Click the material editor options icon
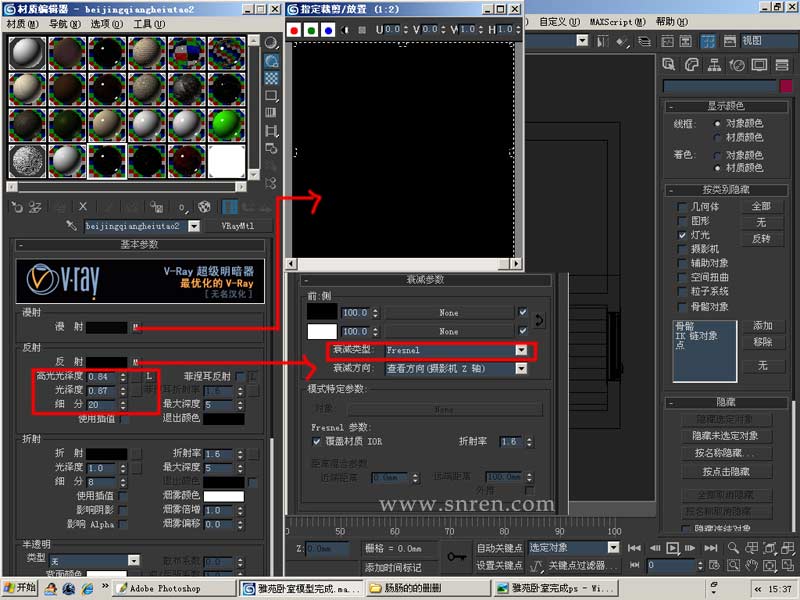The image size is (800, 600). (x=271, y=148)
